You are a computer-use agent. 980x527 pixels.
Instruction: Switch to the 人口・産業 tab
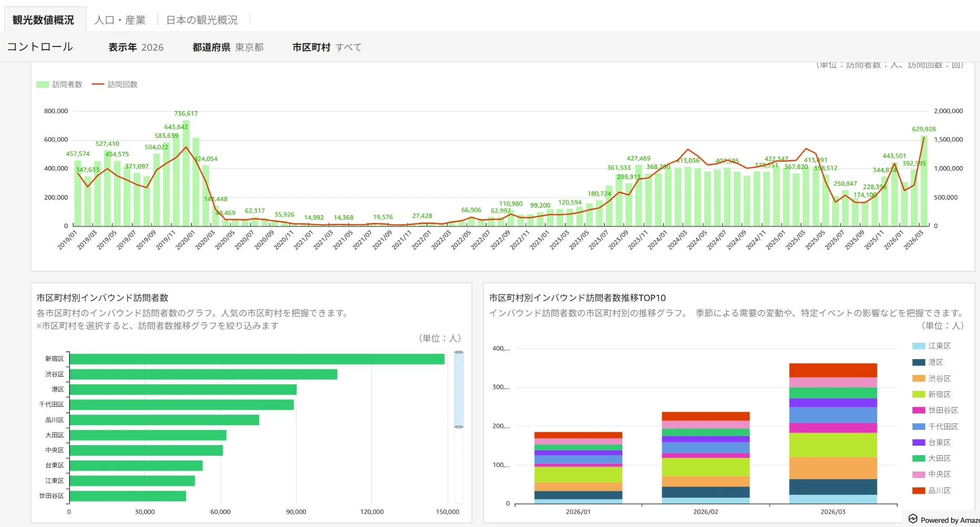[x=120, y=20]
